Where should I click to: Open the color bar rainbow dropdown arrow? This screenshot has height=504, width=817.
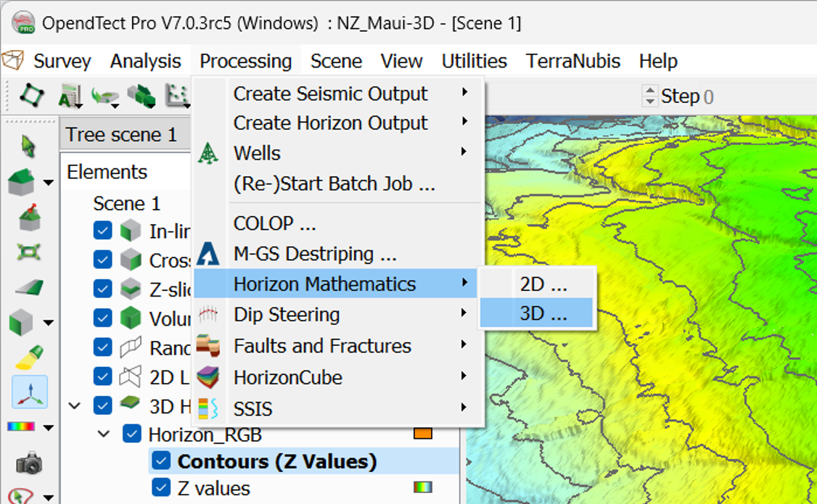[x=48, y=427]
